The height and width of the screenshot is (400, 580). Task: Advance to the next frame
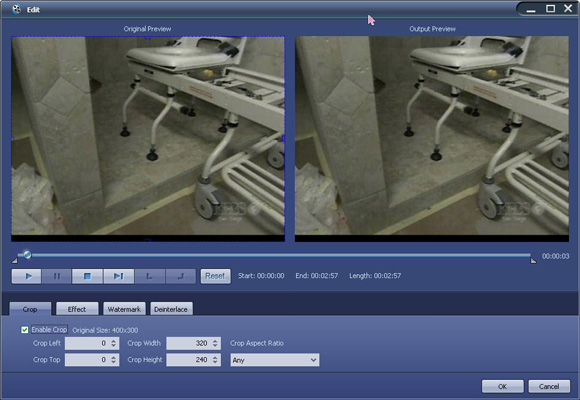[x=119, y=276]
